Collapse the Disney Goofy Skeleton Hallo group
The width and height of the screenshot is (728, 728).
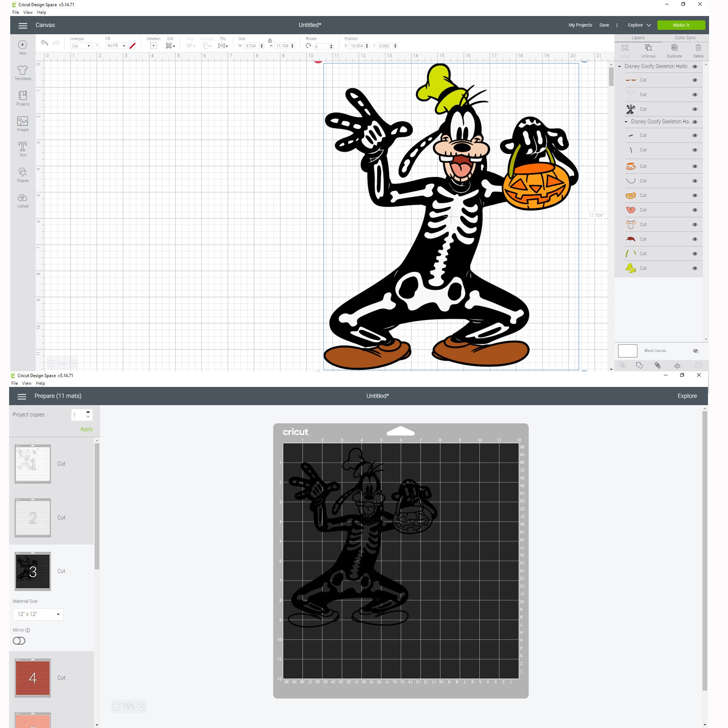(620, 67)
